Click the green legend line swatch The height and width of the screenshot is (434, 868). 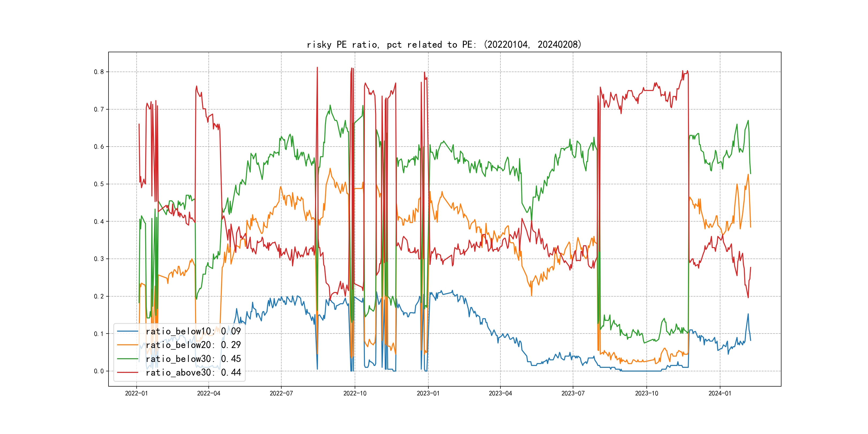128,359
